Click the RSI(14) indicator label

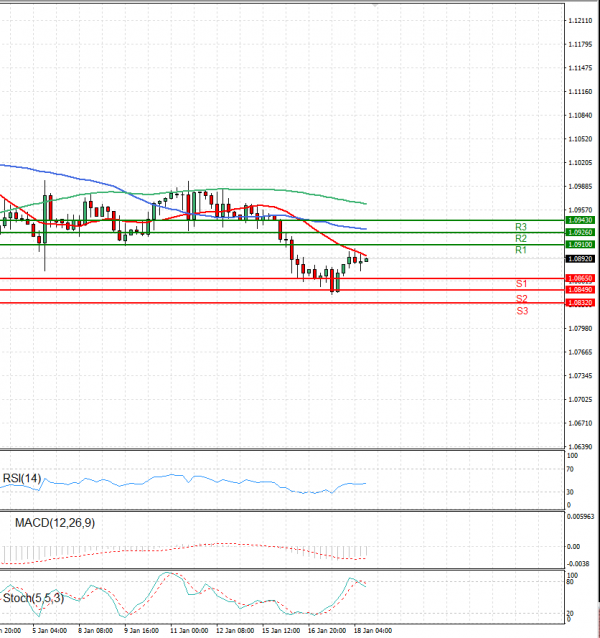[22, 478]
